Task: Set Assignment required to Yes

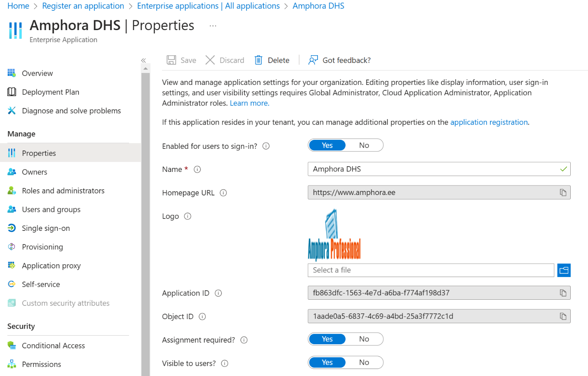Action: click(x=327, y=339)
